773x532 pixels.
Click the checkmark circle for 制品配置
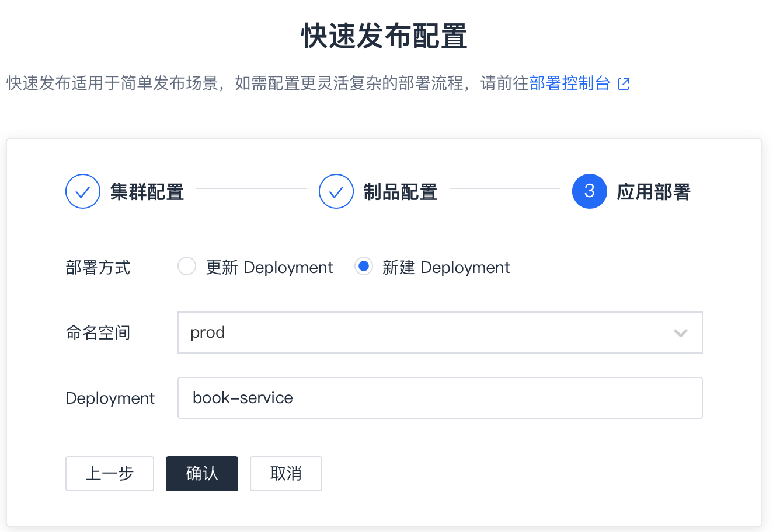(336, 191)
